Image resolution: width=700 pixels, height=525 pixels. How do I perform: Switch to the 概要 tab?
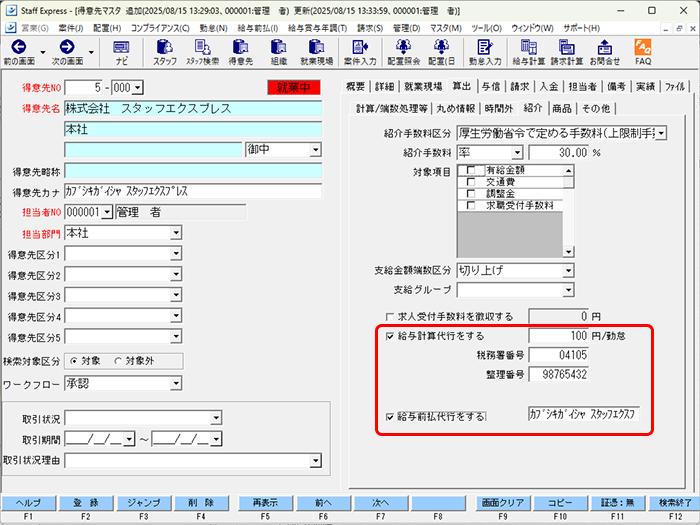point(355,87)
